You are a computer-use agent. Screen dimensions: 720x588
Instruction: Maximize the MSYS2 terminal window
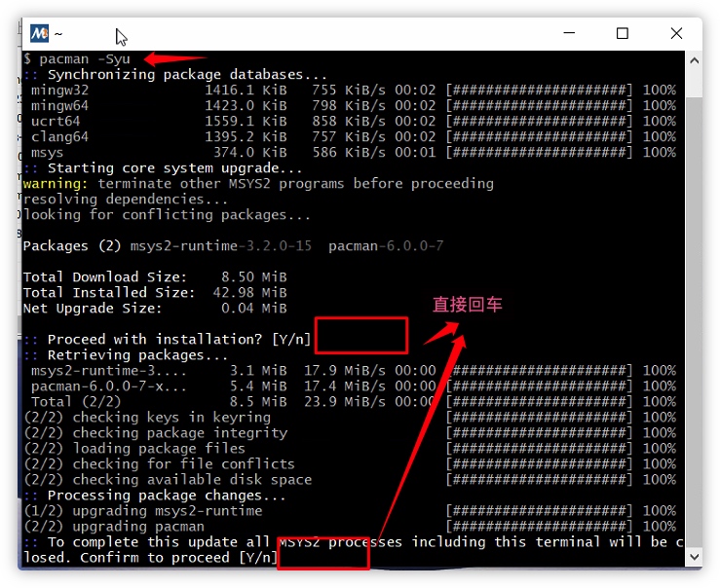coord(623,33)
